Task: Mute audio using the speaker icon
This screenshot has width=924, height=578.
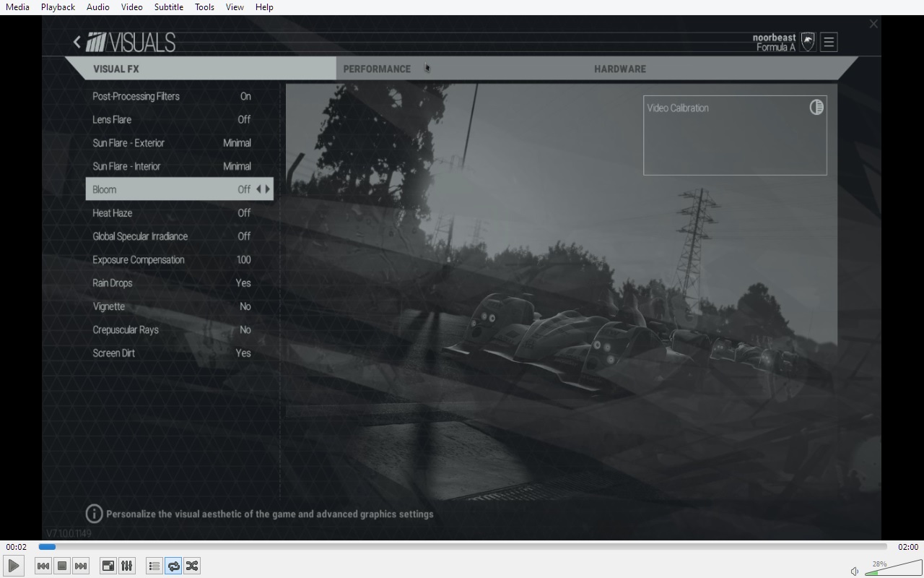Action: click(x=855, y=571)
